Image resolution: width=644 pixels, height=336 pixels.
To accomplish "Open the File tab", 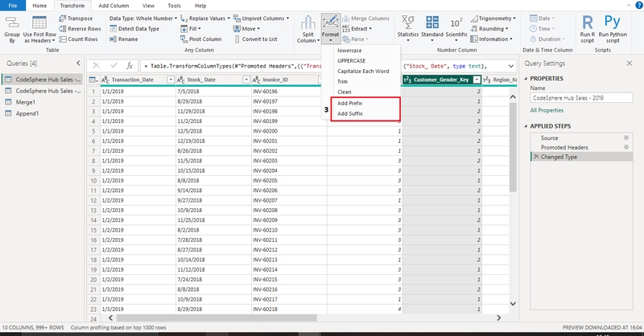I will pos(13,6).
